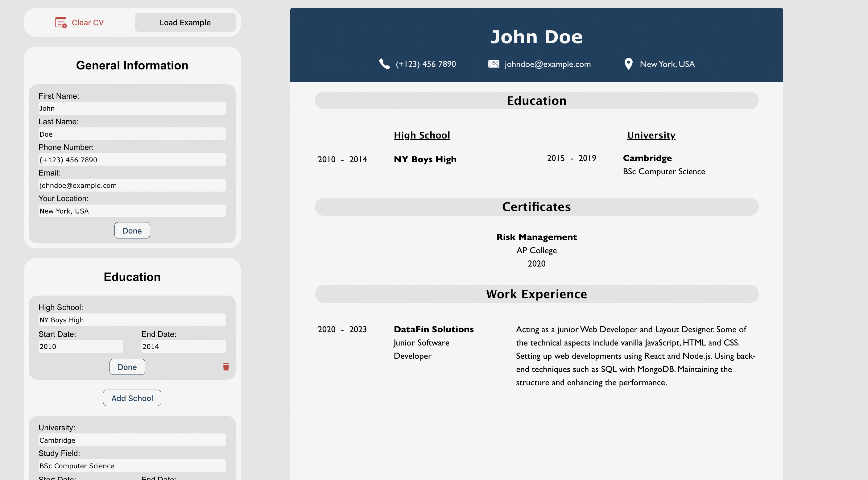This screenshot has height=480, width=868.
Task: Click the Study Field input showing BSc Computer Science
Action: pyautogui.click(x=132, y=466)
